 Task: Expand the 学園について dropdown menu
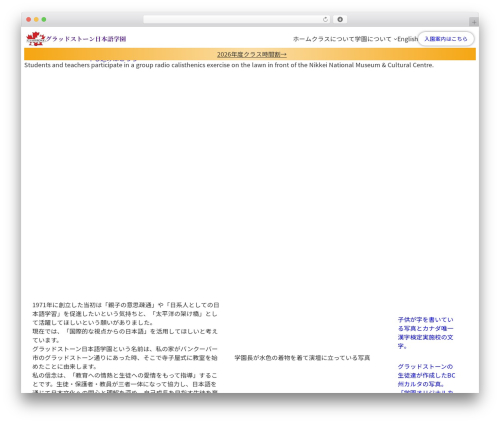click(x=376, y=39)
